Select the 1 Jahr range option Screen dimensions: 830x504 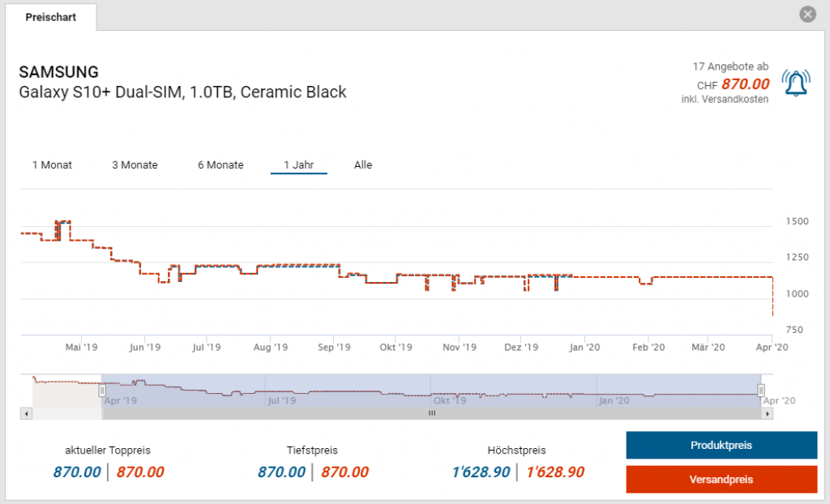(298, 164)
